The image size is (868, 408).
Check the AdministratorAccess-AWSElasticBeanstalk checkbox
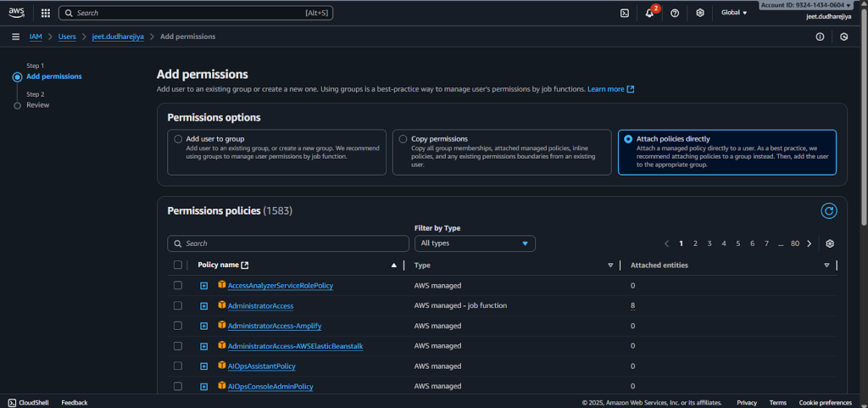click(178, 346)
